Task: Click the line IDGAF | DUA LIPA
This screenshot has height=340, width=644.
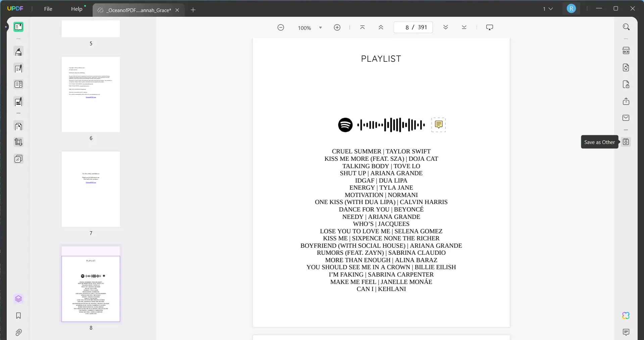Action: click(381, 181)
